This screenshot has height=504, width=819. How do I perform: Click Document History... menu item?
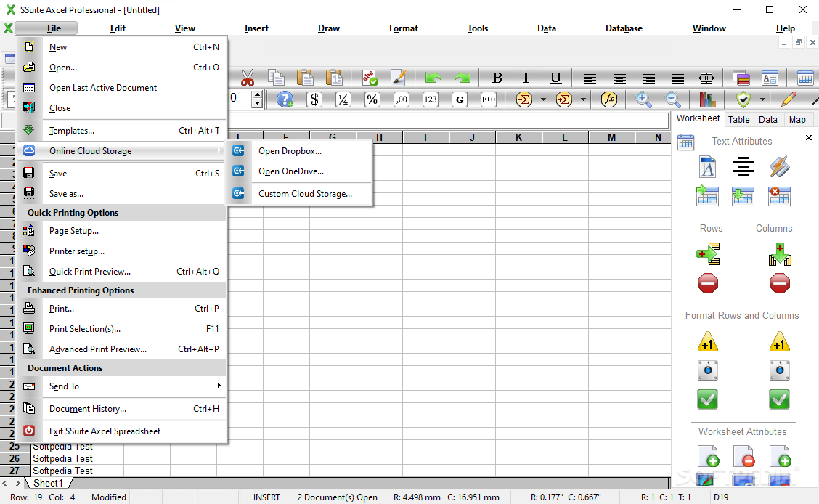click(x=122, y=409)
